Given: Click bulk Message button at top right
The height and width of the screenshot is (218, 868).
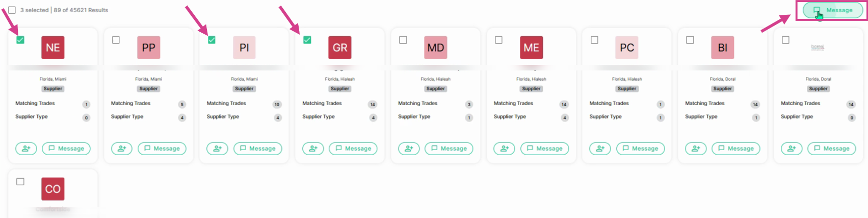Looking at the screenshot, I should [832, 10].
